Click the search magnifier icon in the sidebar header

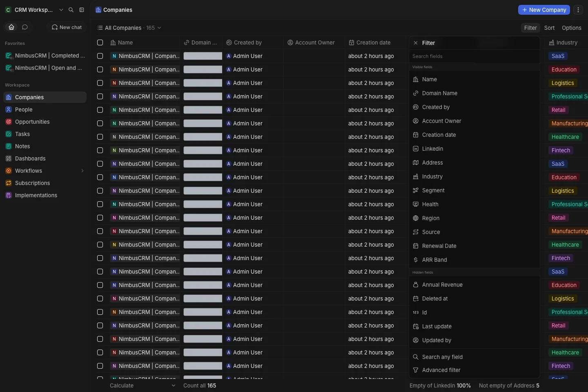pos(71,10)
